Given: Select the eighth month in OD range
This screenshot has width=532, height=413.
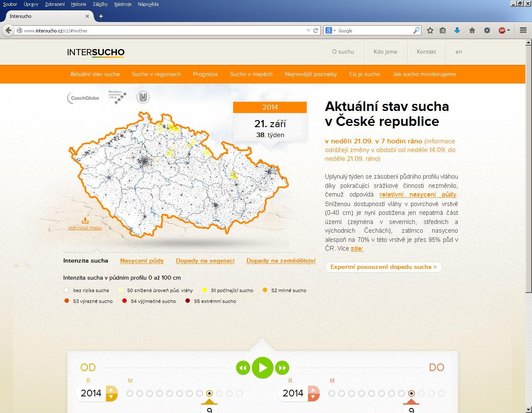Looking at the screenshot, I should (x=199, y=393).
